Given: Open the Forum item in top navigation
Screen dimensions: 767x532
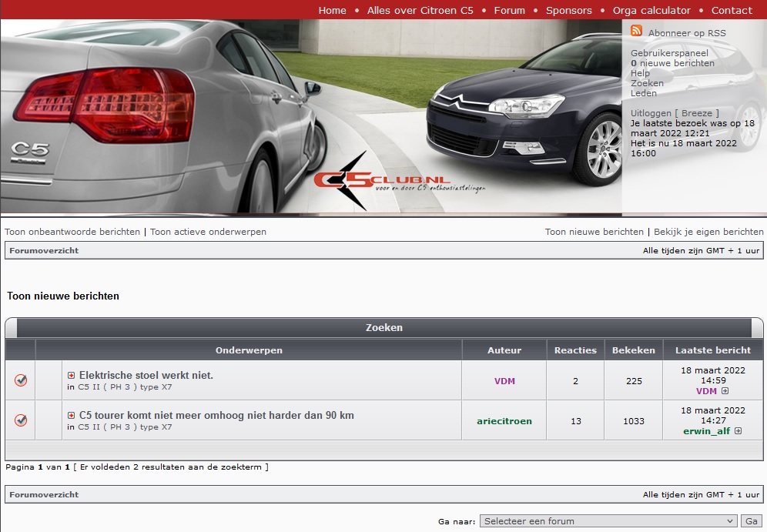Looking at the screenshot, I should coord(509,10).
